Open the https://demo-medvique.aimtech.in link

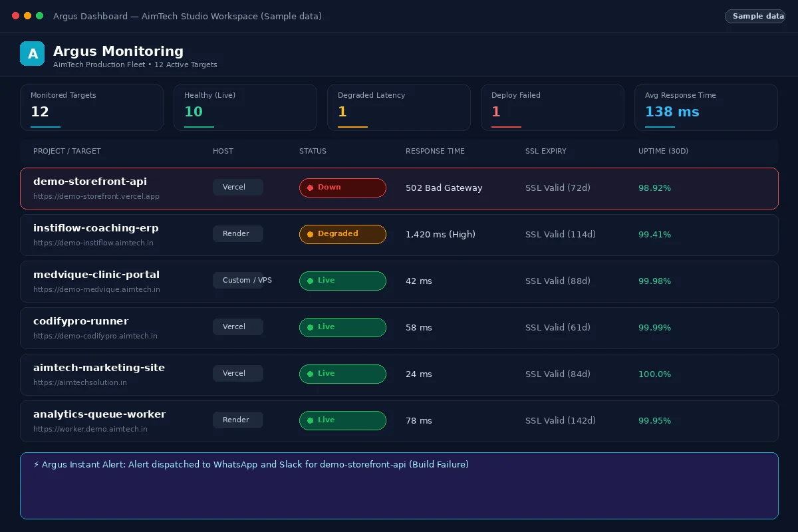tap(96, 289)
